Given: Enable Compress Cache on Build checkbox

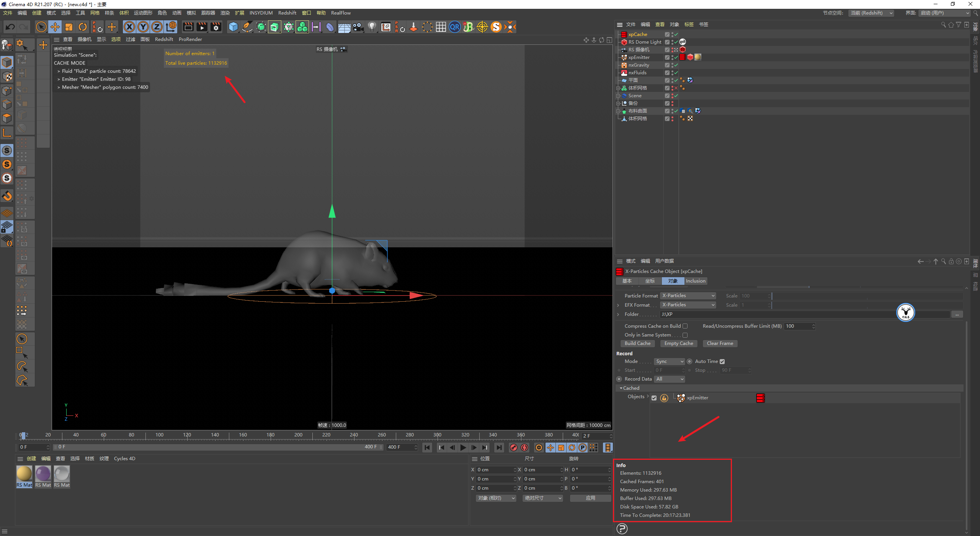Looking at the screenshot, I should (x=685, y=326).
